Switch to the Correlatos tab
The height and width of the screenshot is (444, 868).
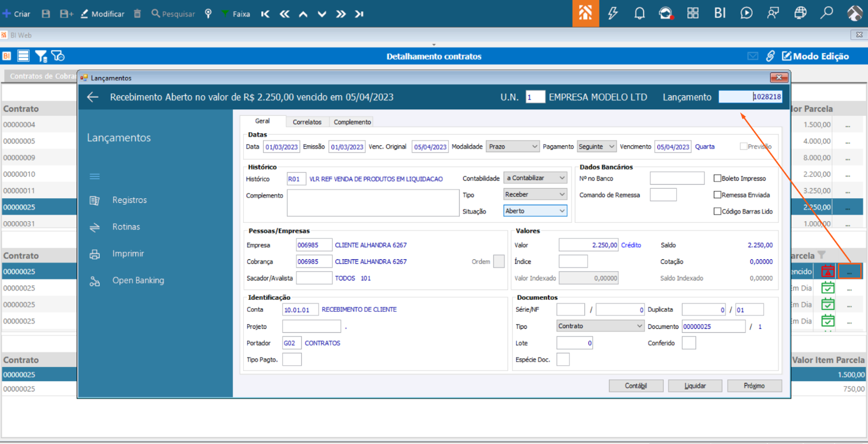pyautogui.click(x=307, y=122)
